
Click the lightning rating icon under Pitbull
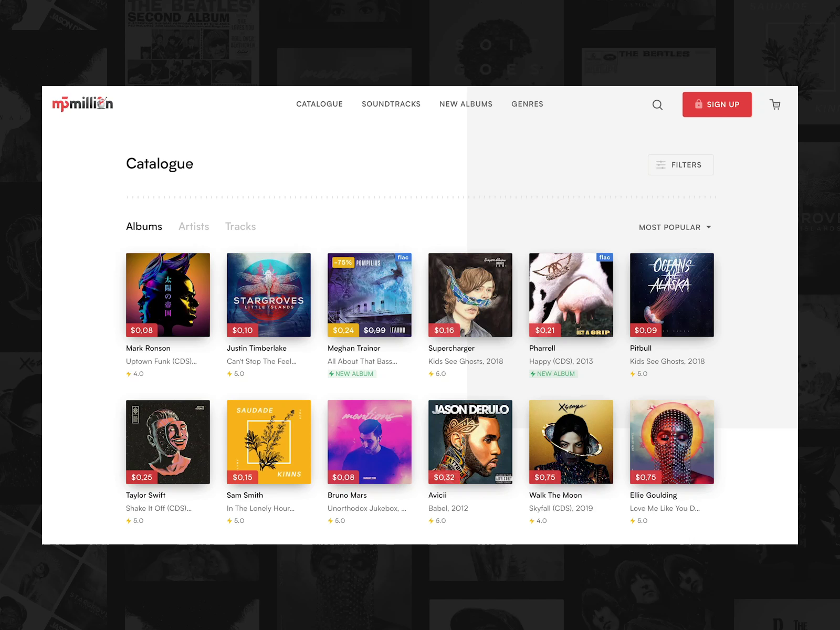point(633,374)
